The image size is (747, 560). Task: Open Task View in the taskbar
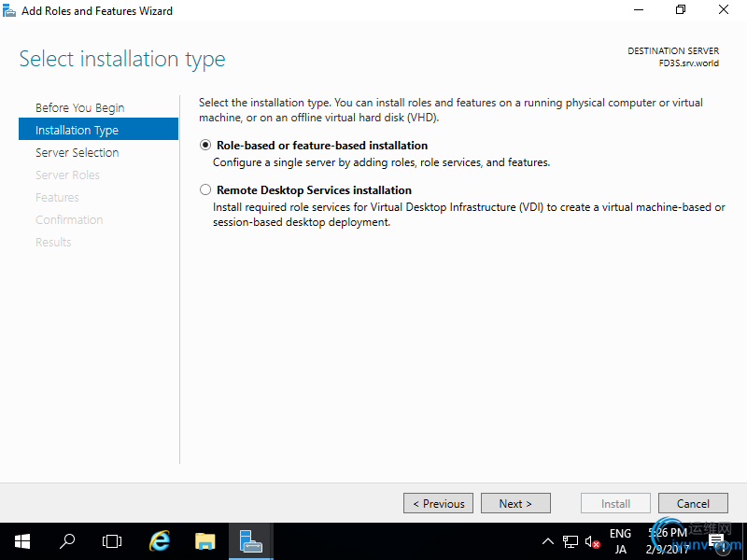click(112, 541)
